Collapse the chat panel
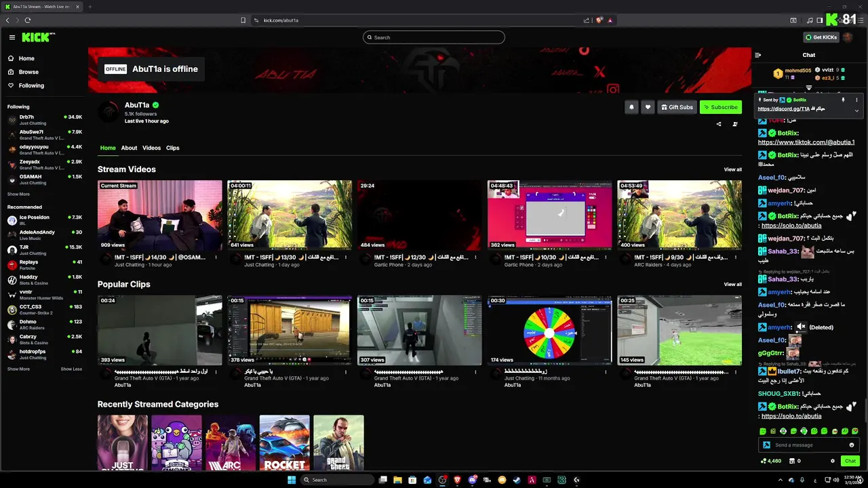 [758, 55]
